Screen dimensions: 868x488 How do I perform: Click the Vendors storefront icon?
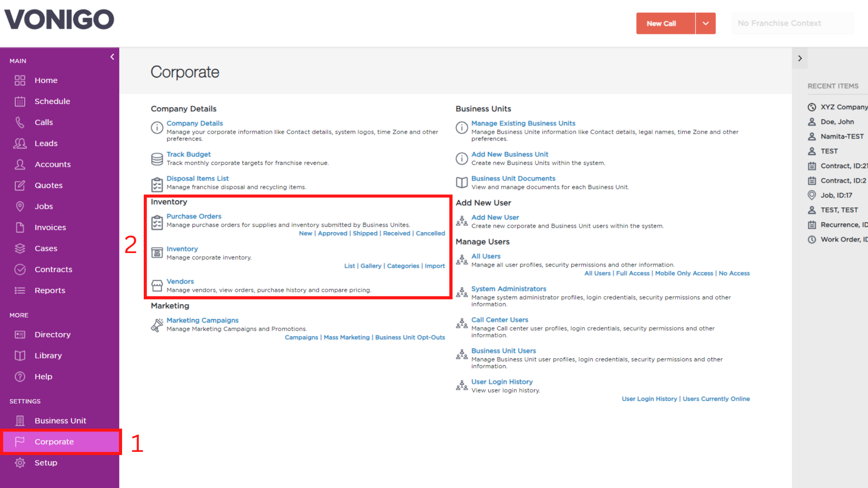pyautogui.click(x=157, y=286)
